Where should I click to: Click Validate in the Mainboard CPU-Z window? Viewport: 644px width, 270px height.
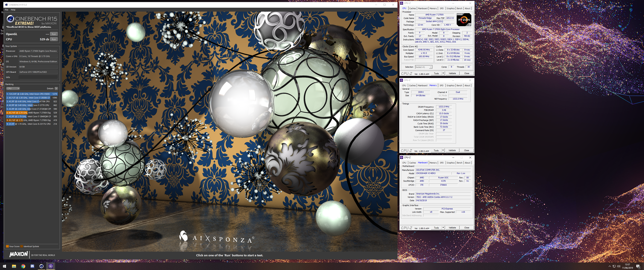point(452,228)
